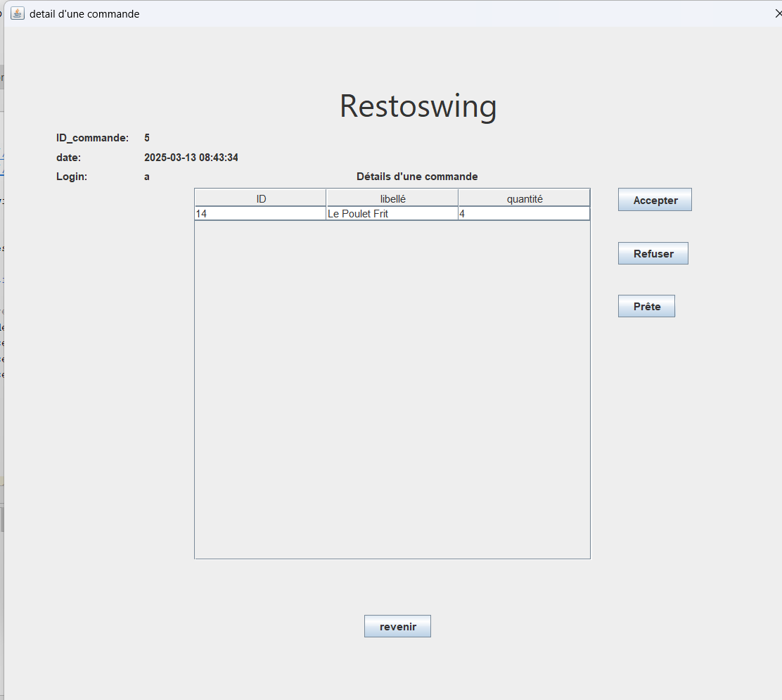Viewport: 782px width, 700px height.
Task: Select the cell containing ID 14
Action: point(259,213)
